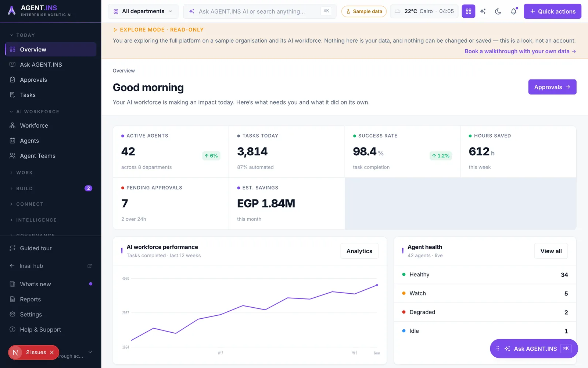
Task: Select Overview in the sidebar
Action: 51,49
